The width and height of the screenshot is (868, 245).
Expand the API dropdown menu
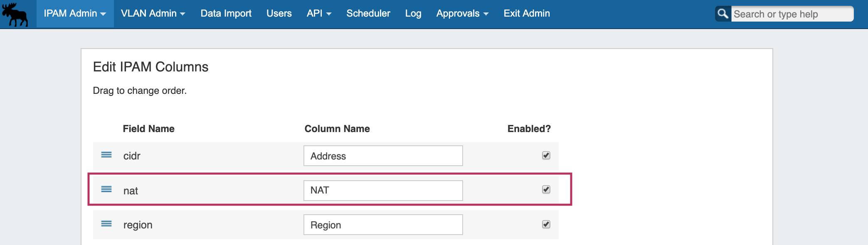point(319,14)
